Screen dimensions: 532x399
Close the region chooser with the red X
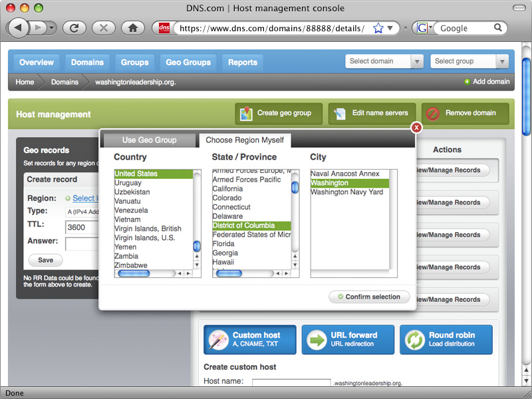(x=416, y=128)
